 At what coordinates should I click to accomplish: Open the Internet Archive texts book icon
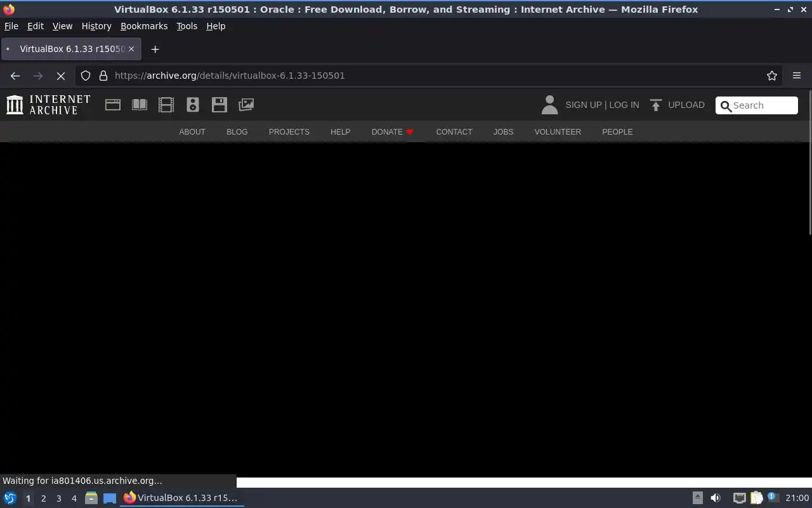140,105
